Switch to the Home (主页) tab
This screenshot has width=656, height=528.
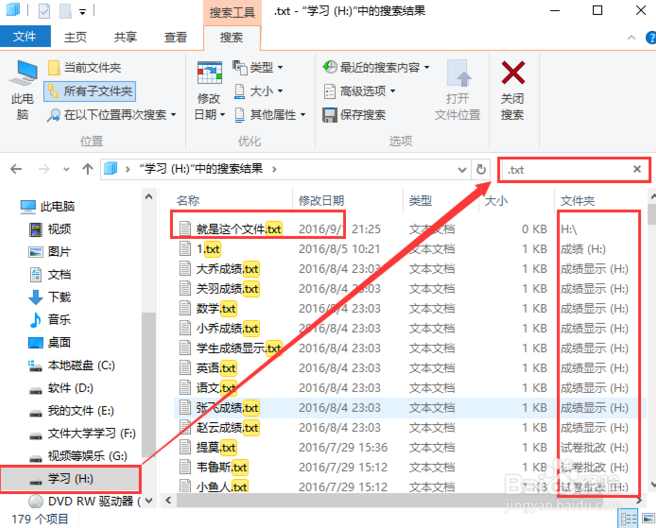(75, 37)
